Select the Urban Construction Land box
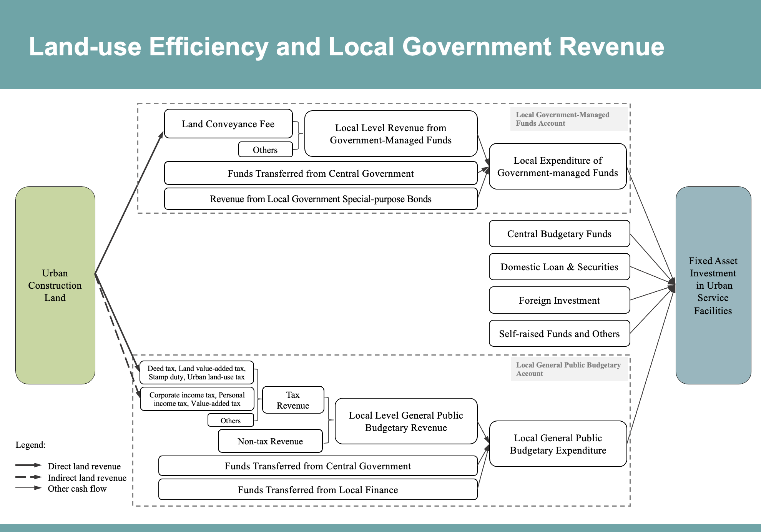This screenshot has height=532, width=761. click(x=55, y=285)
